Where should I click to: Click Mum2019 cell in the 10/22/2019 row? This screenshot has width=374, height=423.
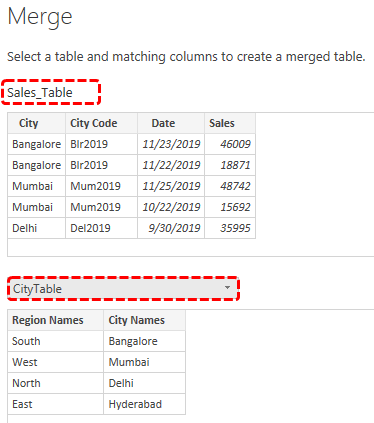pyautogui.click(x=101, y=207)
